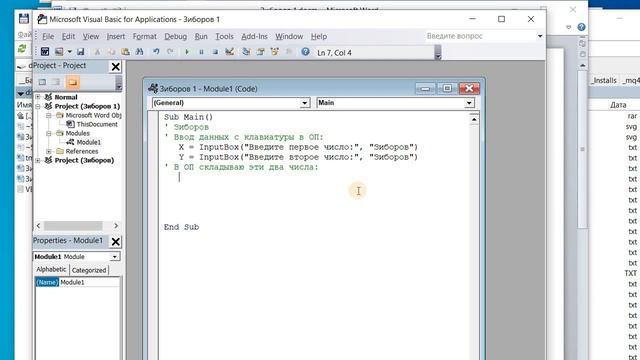The width and height of the screenshot is (640, 360).
Task: Select ThisDocument in project tree
Action: pyautogui.click(x=97, y=124)
